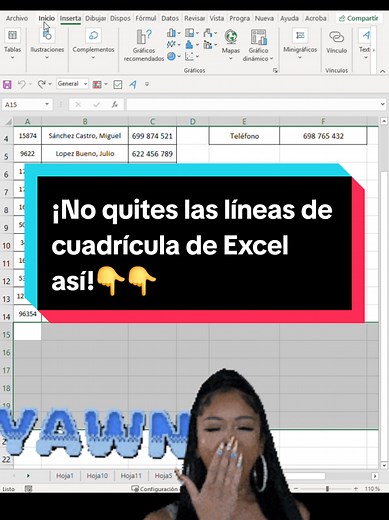Click the next sheet navigation arrow
This screenshot has width=389, height=520.
(x=28, y=476)
